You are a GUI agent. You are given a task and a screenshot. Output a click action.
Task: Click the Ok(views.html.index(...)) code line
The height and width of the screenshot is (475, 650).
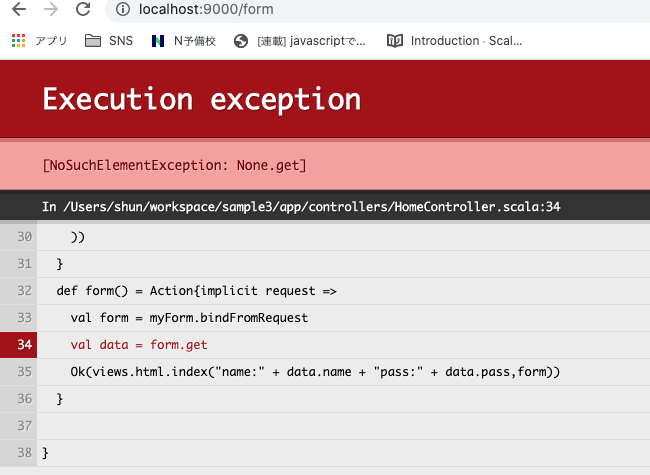[315, 372]
